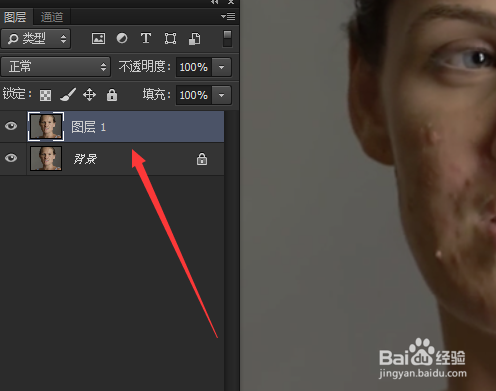Lock all padlock icon
This screenshot has width=496, height=391.
pyautogui.click(x=112, y=95)
